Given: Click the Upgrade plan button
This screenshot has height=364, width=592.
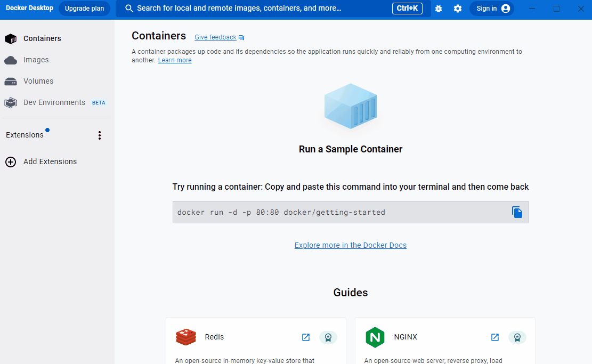Looking at the screenshot, I should point(84,9).
